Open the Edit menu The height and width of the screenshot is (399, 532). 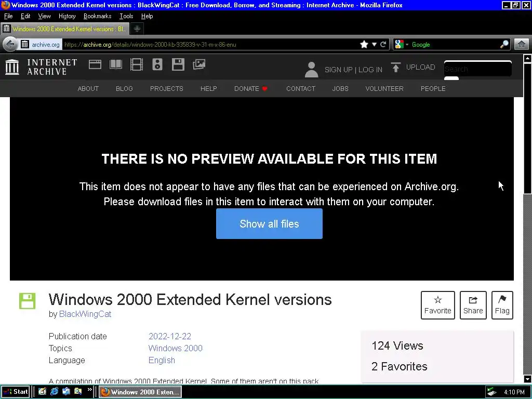tap(25, 16)
